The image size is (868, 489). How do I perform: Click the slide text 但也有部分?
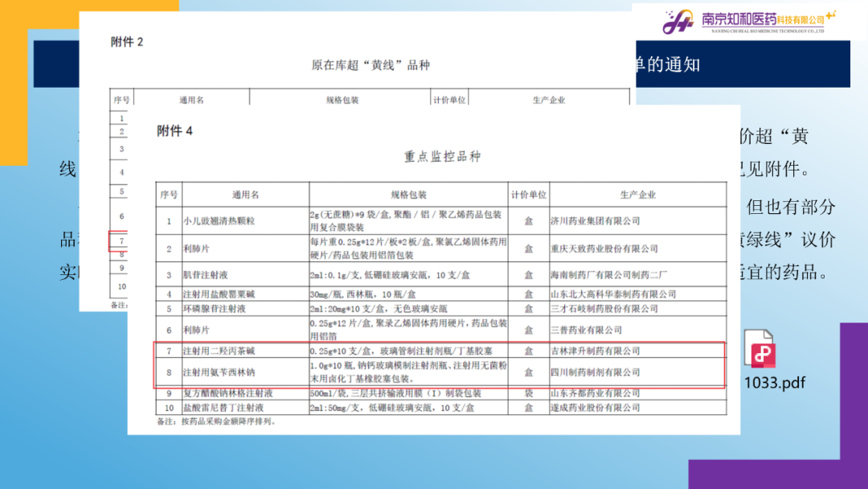(x=791, y=208)
